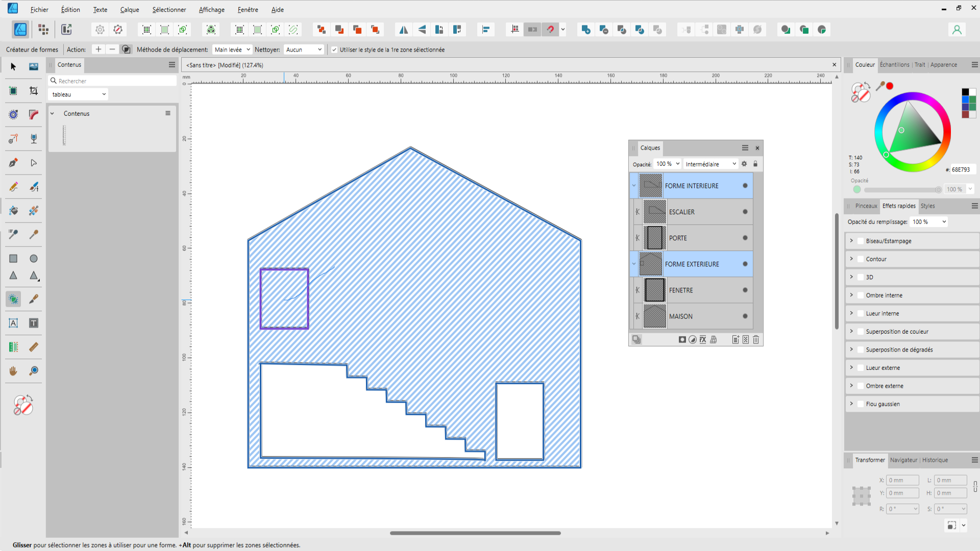The height and width of the screenshot is (551, 980).
Task: Open the Méthode de déplacement dropdown
Action: coord(232,49)
